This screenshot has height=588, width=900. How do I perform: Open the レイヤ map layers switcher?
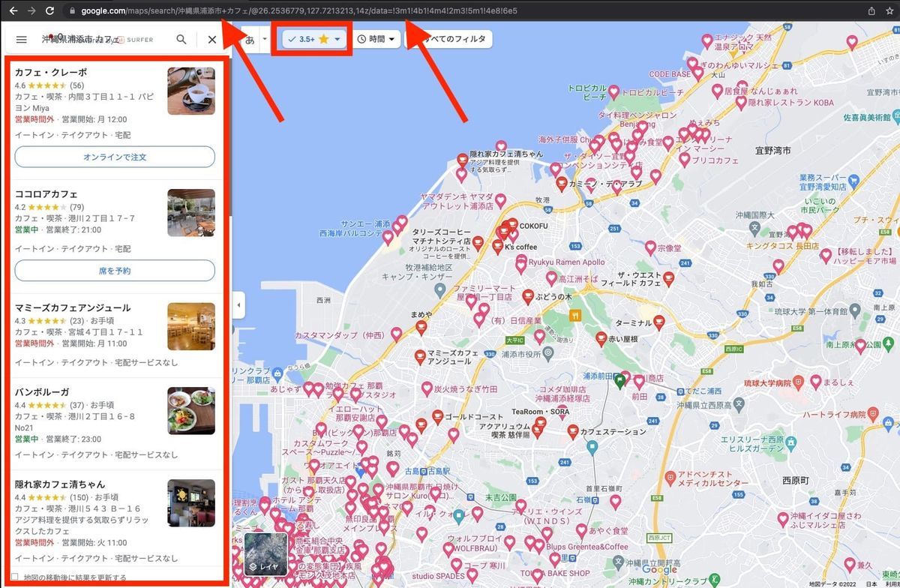pos(266,555)
